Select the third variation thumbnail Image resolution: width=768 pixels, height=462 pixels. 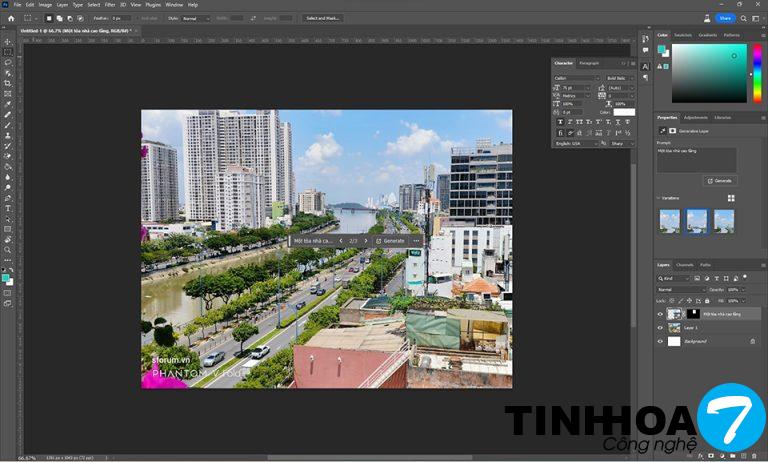tap(723, 221)
